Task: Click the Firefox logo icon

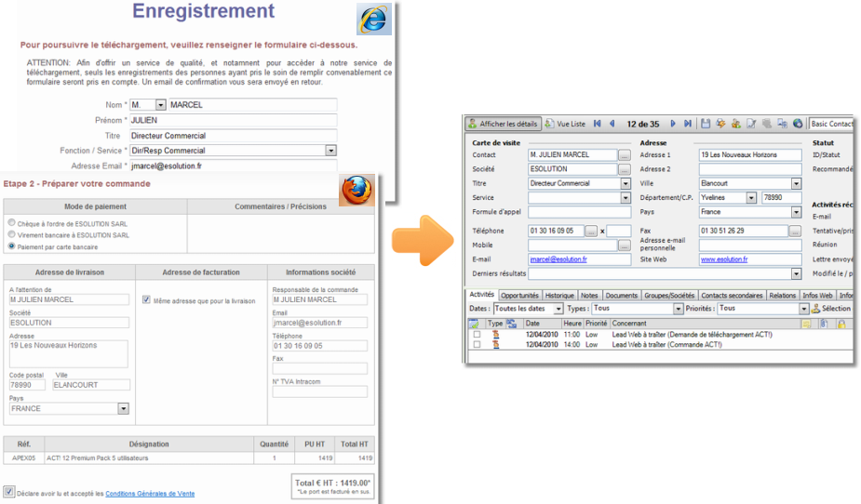Action: [357, 190]
